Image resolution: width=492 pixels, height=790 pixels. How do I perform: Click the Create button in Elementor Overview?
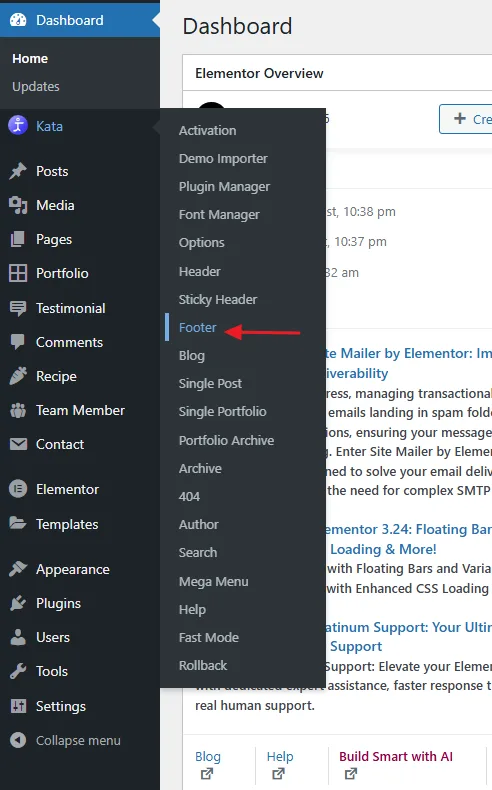[466, 119]
